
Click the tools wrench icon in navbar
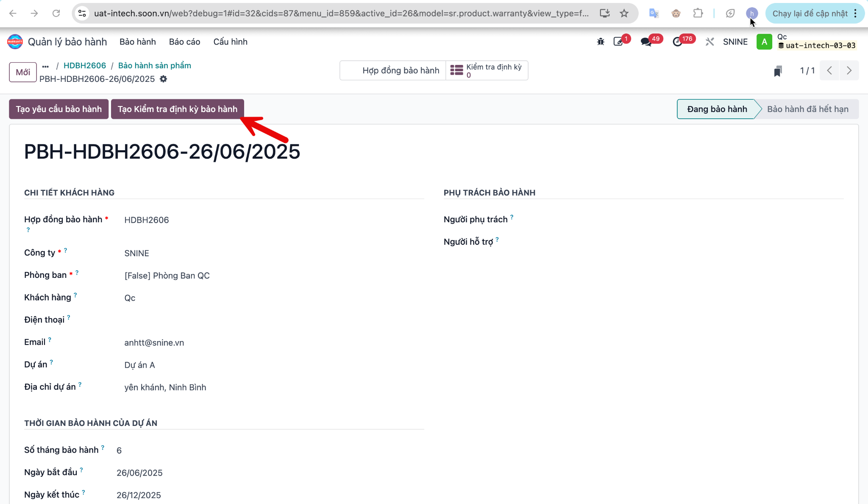(709, 42)
